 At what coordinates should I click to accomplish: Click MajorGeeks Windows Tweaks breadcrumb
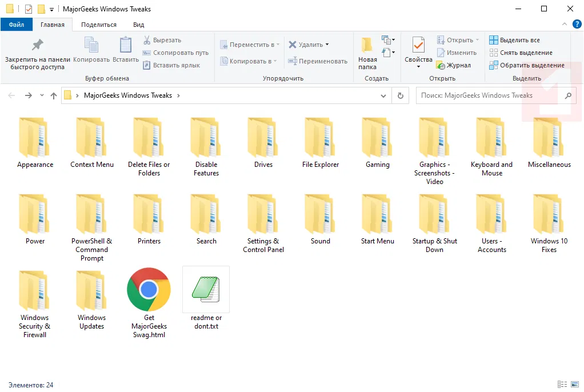(x=128, y=95)
